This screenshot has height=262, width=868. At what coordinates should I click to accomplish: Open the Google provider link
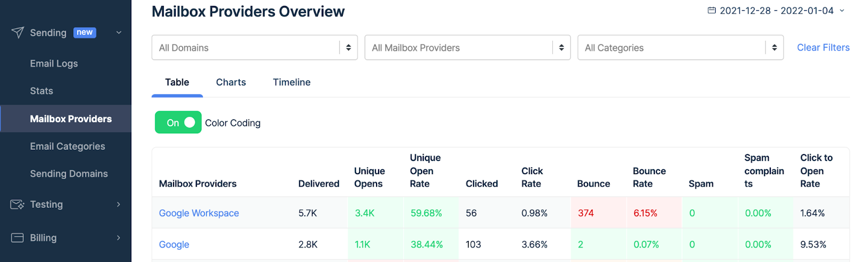tap(174, 245)
